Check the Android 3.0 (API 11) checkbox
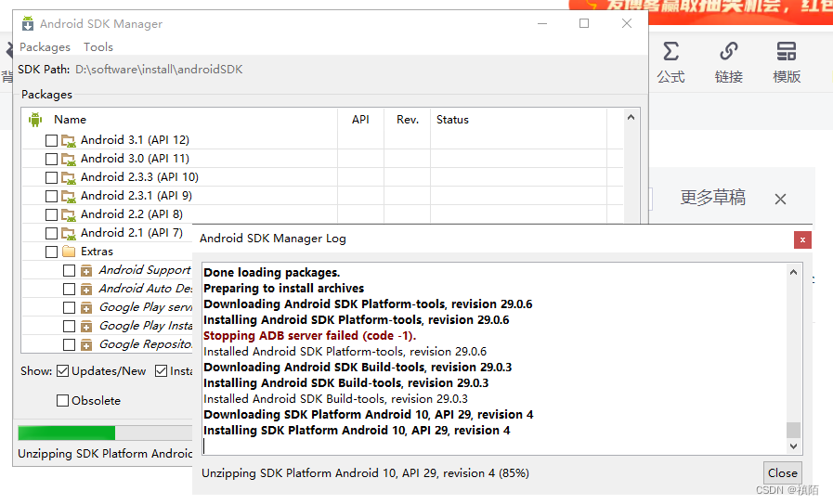833x504 pixels. 51,160
